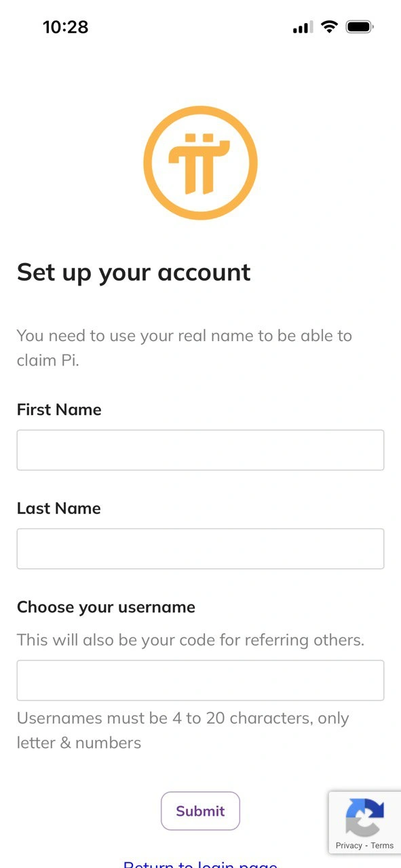The width and height of the screenshot is (401, 868).
Task: Click the Choose your username label
Action: (106, 607)
